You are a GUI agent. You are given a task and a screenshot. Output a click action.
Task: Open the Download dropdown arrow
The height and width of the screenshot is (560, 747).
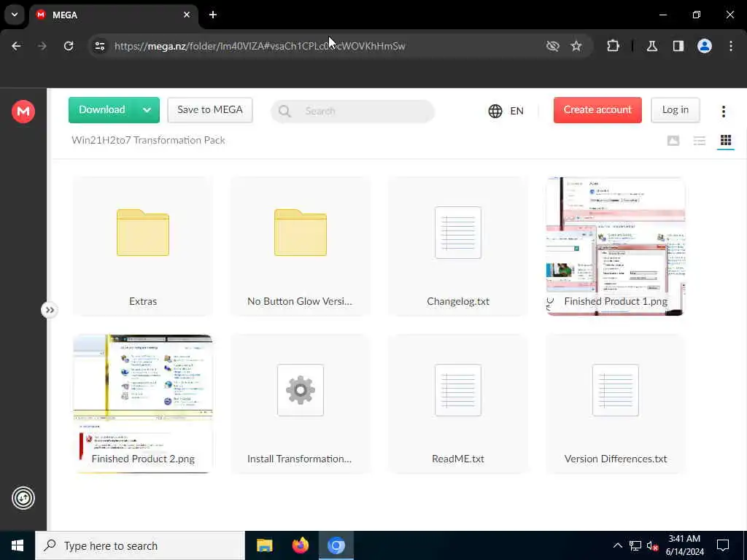(x=147, y=110)
